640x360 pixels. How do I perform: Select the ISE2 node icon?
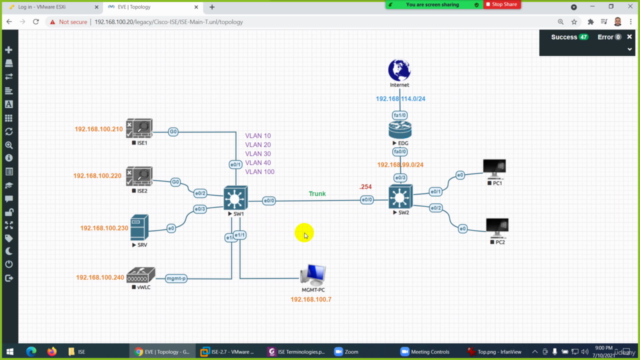139,176
